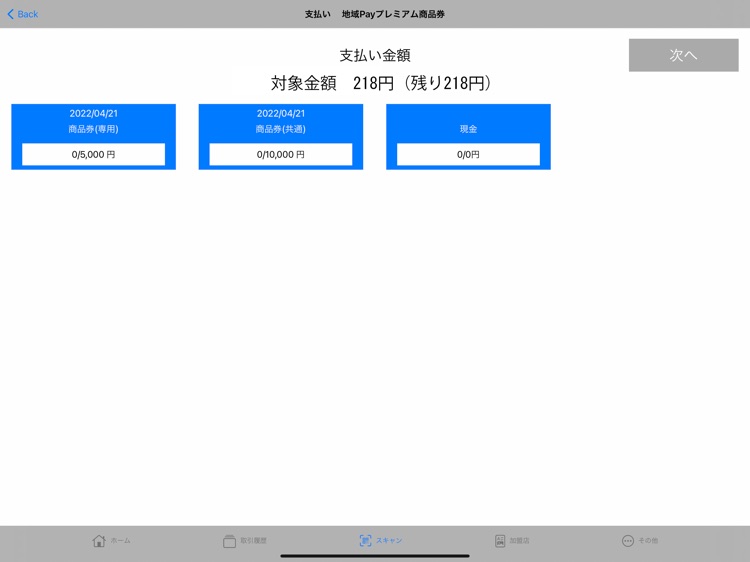Tap the 対象金額 218円 amount text
750x562 pixels.
click(381, 83)
